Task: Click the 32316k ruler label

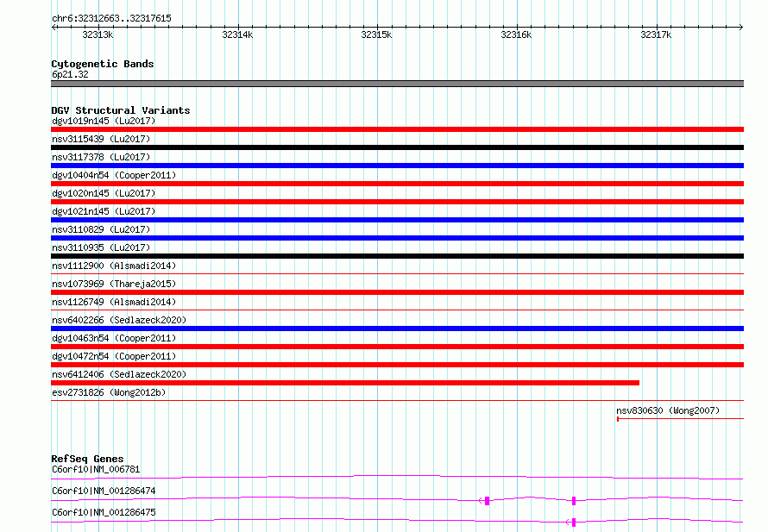Action: coord(516,34)
